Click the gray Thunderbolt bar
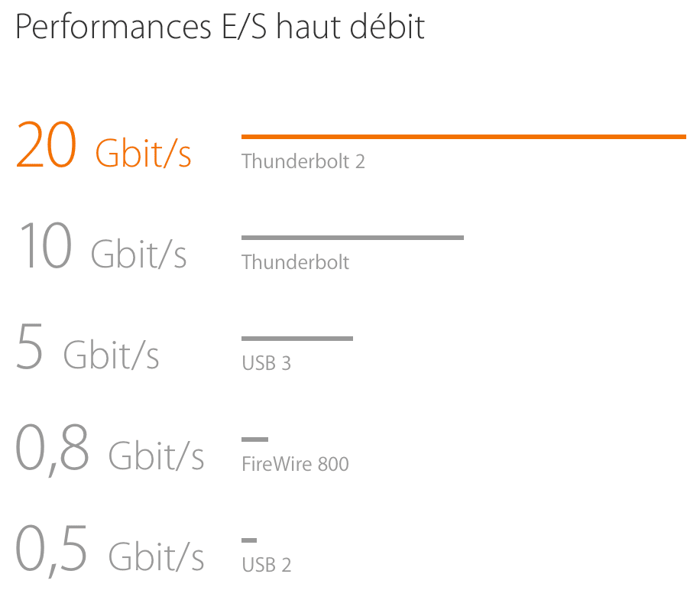 353,238
